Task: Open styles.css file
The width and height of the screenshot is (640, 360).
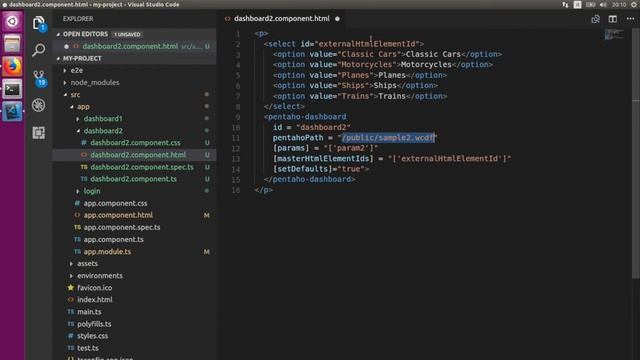Action: (92, 336)
